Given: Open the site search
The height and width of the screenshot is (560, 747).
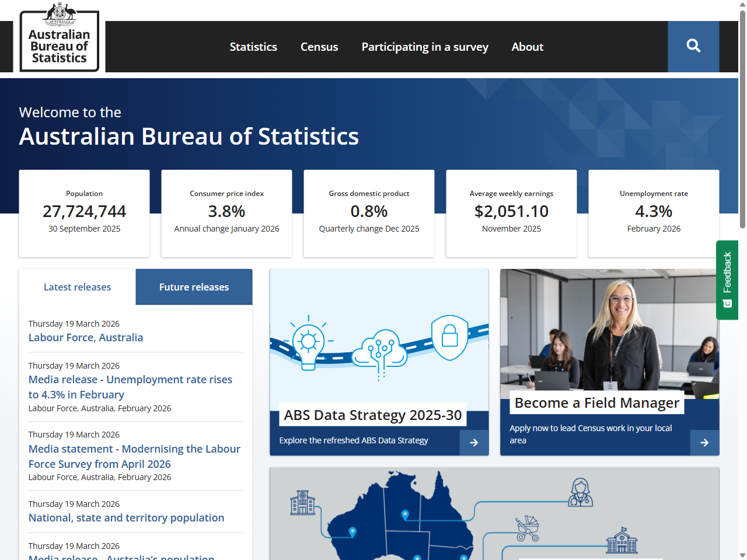Looking at the screenshot, I should 693,46.
